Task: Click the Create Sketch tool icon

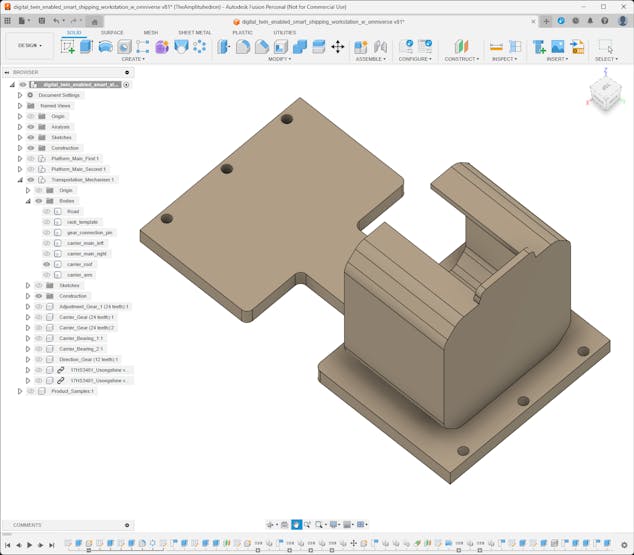Action: pyautogui.click(x=68, y=47)
